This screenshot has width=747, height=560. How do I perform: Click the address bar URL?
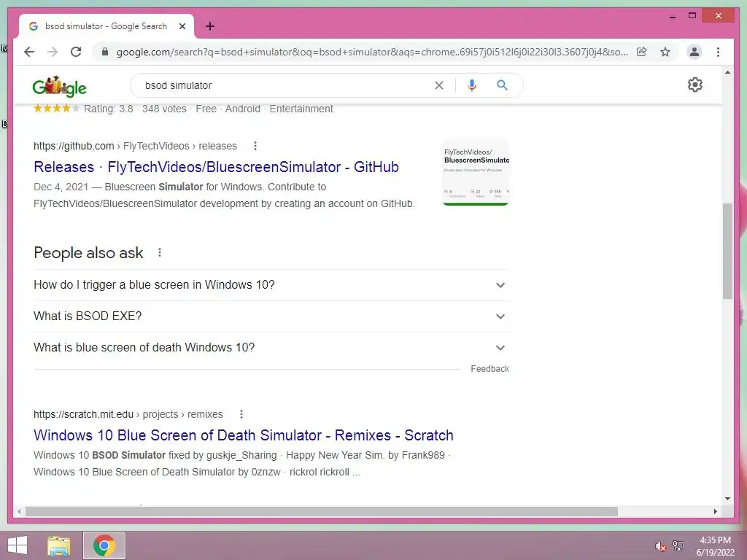point(372,52)
